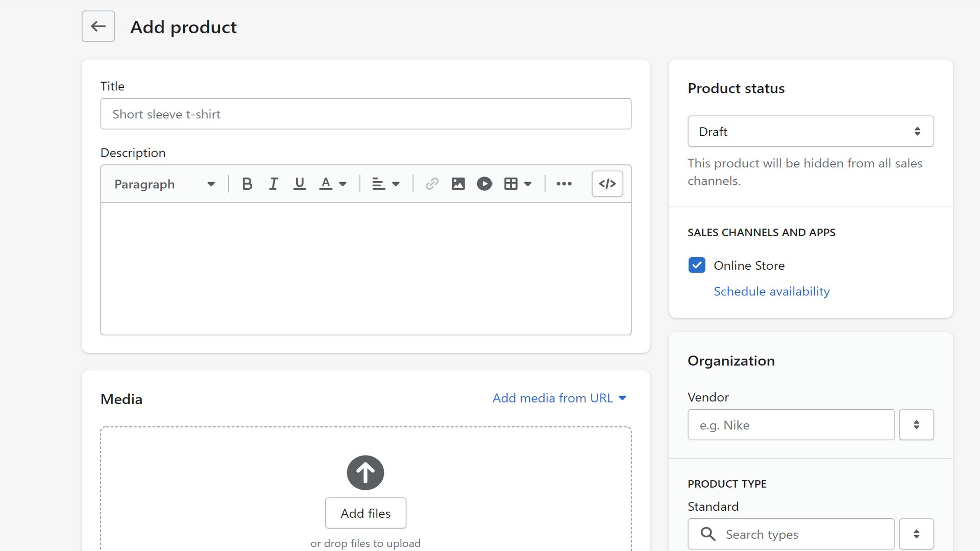This screenshot has width=980, height=551.
Task: Click the Italic formatting icon
Action: pyautogui.click(x=273, y=184)
